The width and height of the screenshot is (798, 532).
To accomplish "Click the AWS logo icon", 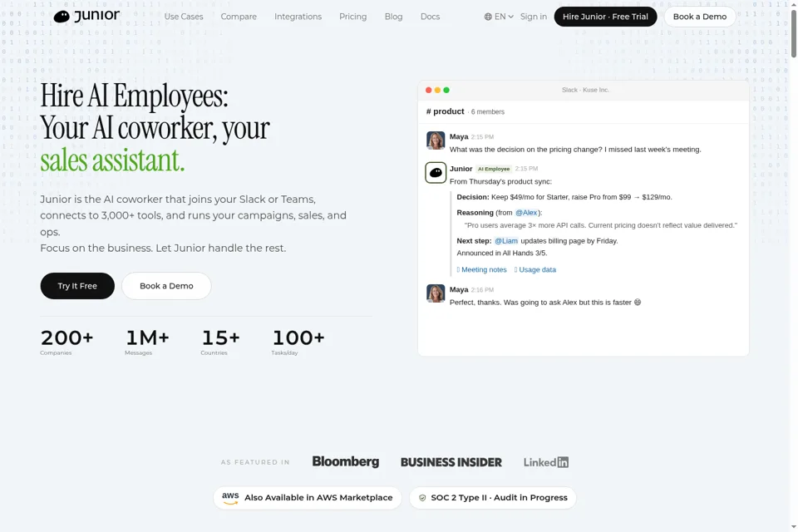I will [230, 497].
